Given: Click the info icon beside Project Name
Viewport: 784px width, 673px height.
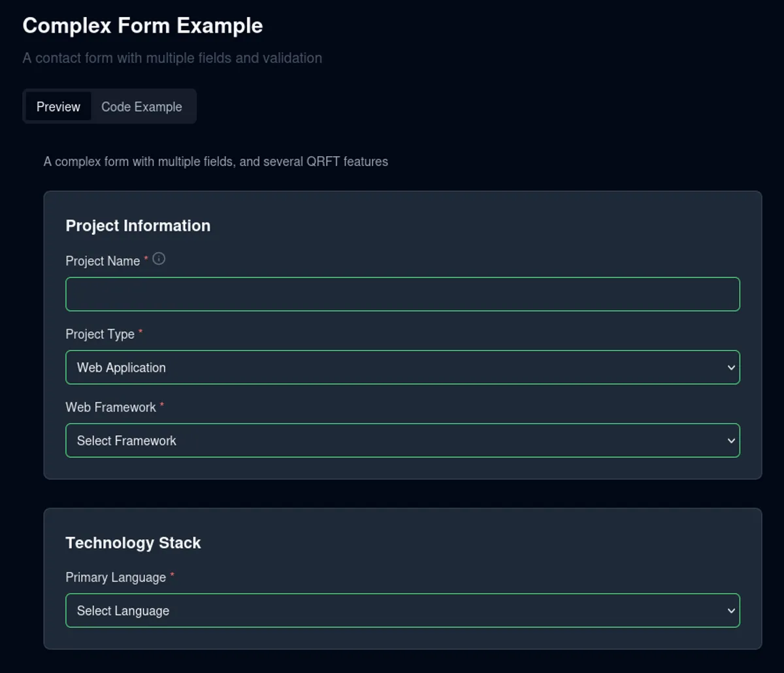Looking at the screenshot, I should click(x=159, y=259).
